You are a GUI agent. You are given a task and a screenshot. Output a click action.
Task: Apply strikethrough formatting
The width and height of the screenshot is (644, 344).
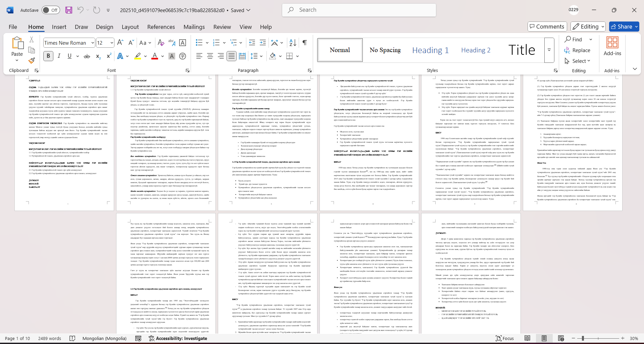[x=87, y=56]
